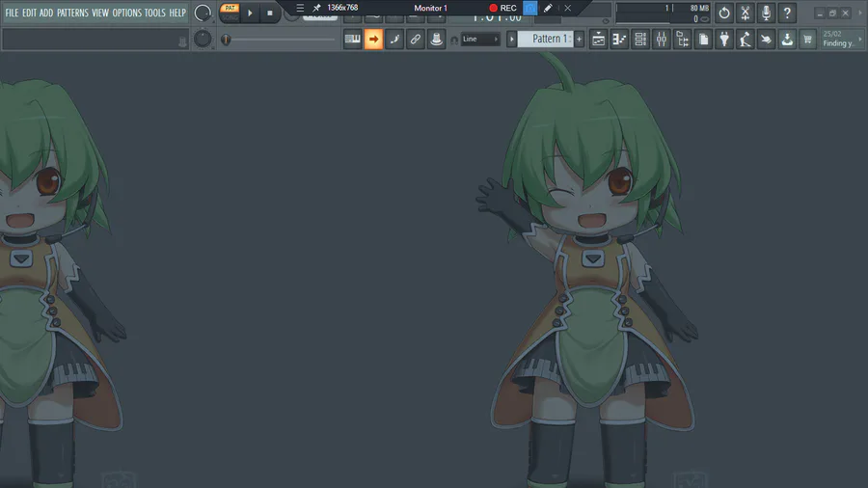Start one-click audio recording microphone icon
Viewport: 868px width, 488px height.
766,13
